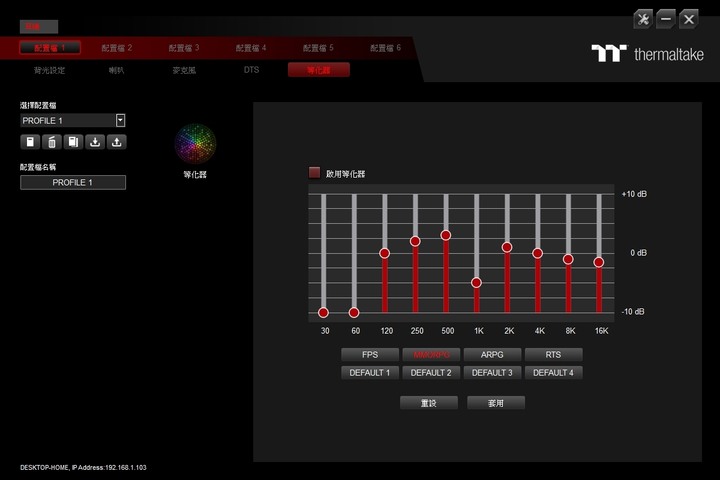Click the 16K slider knob
This screenshot has height=480, width=720.
pyautogui.click(x=599, y=262)
